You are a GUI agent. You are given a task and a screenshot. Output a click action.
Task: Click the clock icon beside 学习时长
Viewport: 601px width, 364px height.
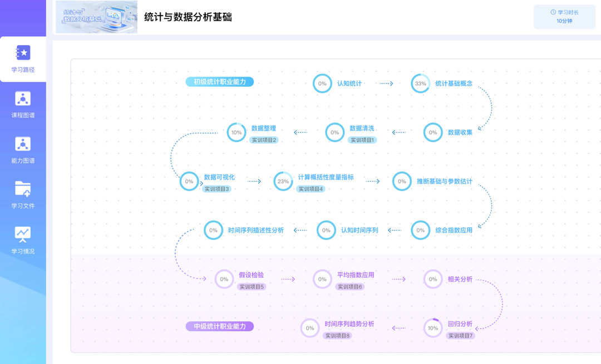[x=553, y=12]
